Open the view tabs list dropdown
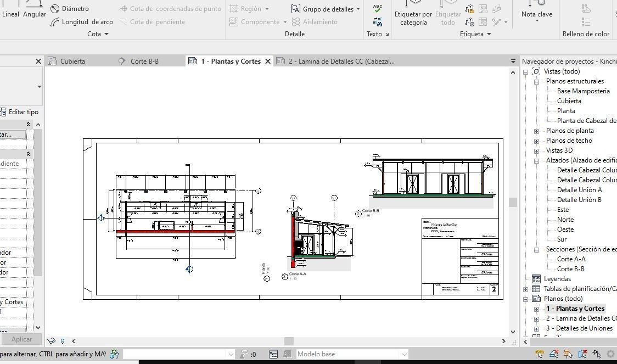Screen dimensions: 617x364 pos(513,61)
